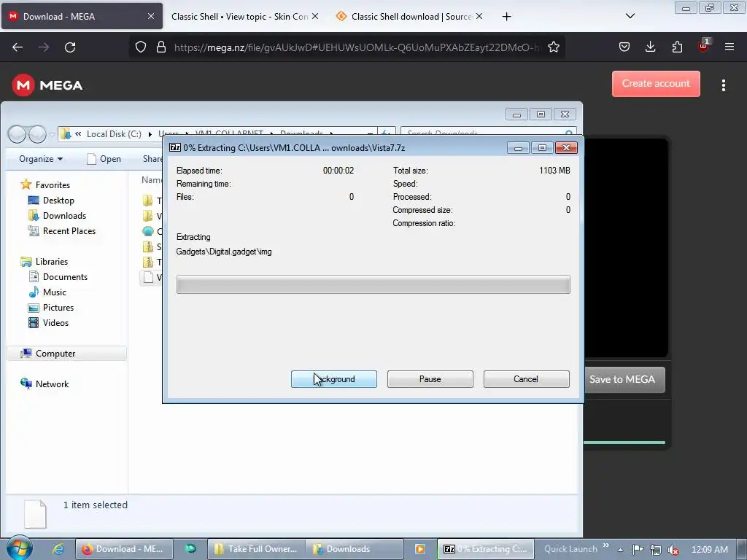Open Firefox hamburger menu
747x560 pixels.
pyautogui.click(x=729, y=47)
